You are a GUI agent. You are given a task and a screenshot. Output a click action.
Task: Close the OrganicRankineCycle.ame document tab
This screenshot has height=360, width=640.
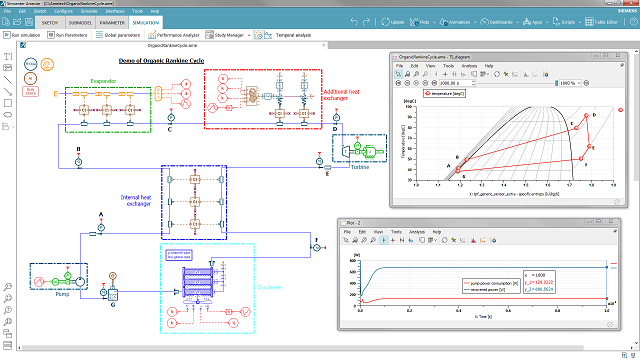click(x=324, y=45)
